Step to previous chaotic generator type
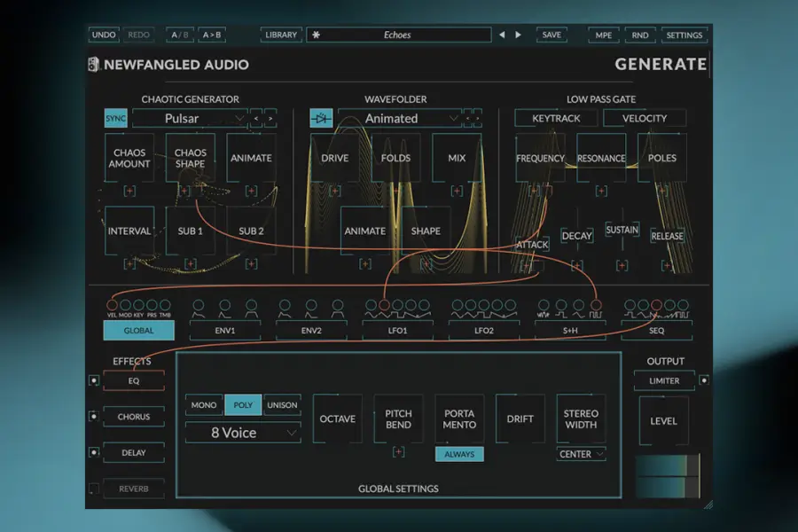This screenshot has width=798, height=532. click(x=256, y=119)
